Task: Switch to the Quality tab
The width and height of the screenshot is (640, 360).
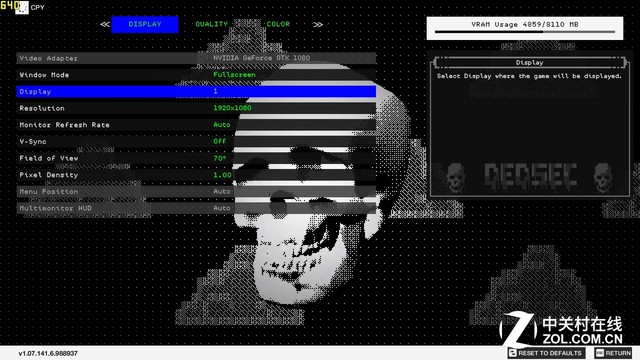Action: [x=211, y=24]
